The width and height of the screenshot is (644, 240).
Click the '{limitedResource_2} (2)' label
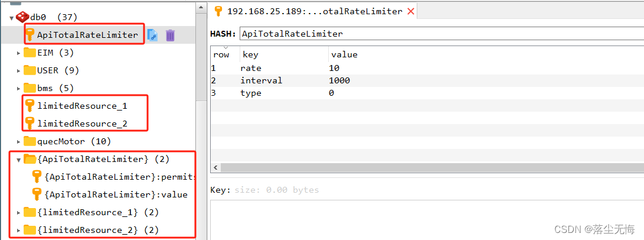click(98, 230)
